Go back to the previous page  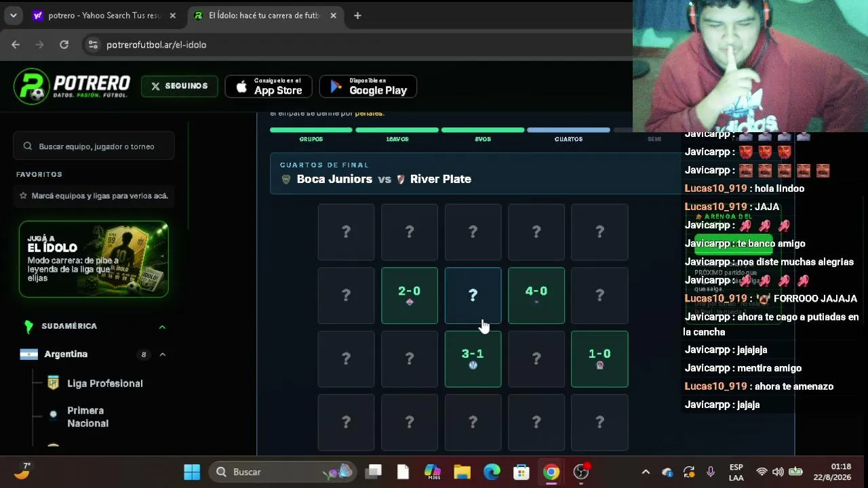pyautogui.click(x=16, y=45)
